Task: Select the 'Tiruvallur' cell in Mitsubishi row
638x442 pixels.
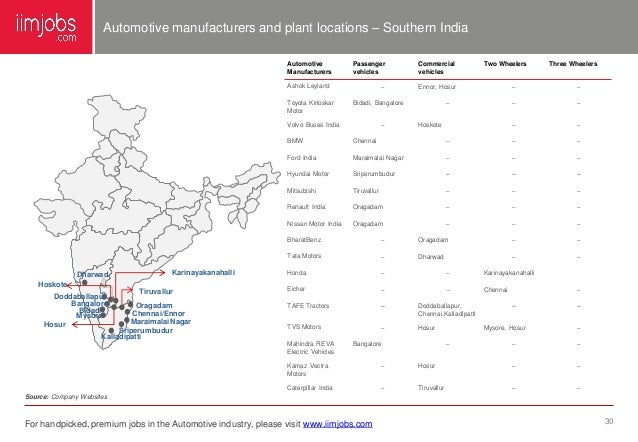Action: click(365, 190)
